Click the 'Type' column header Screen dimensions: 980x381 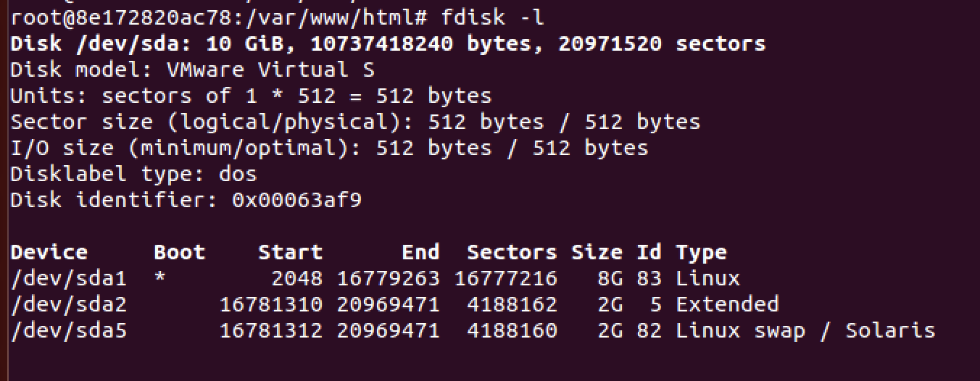pos(702,253)
